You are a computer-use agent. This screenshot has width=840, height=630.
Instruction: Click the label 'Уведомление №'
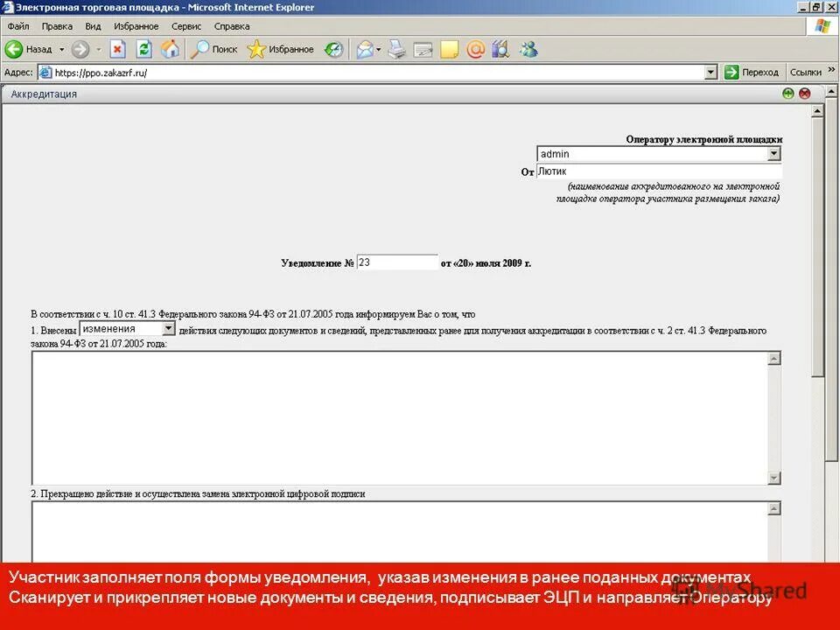pyautogui.click(x=317, y=263)
